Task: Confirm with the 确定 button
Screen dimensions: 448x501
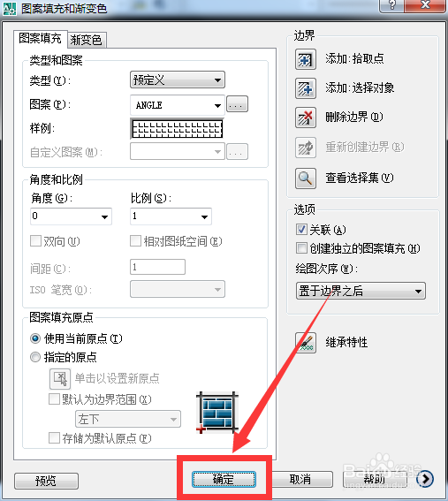Action: (224, 479)
